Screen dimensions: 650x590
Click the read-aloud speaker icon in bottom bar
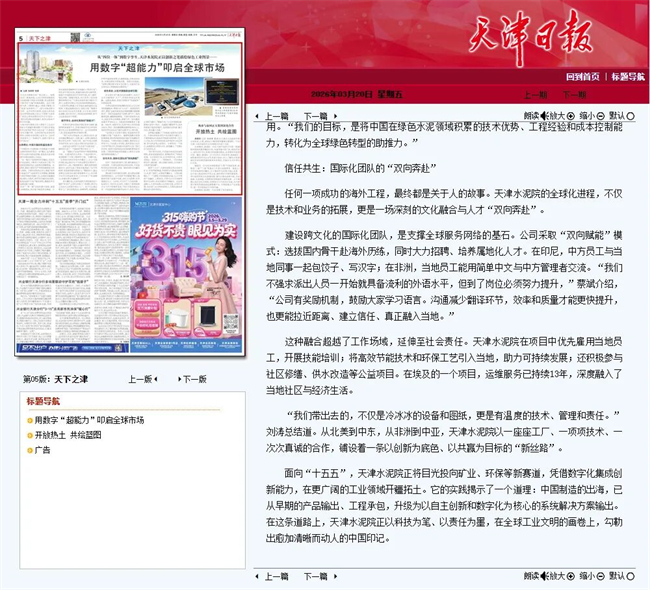pyautogui.click(x=543, y=576)
